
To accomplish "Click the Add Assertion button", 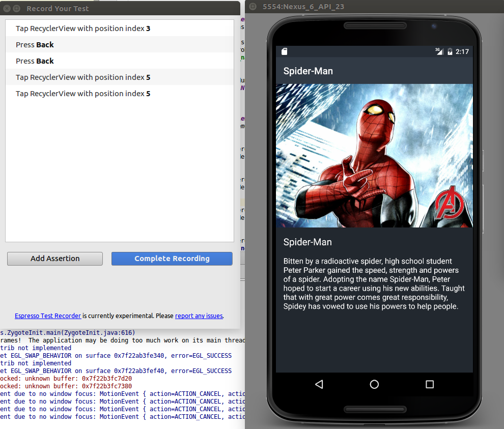I will coord(55,259).
